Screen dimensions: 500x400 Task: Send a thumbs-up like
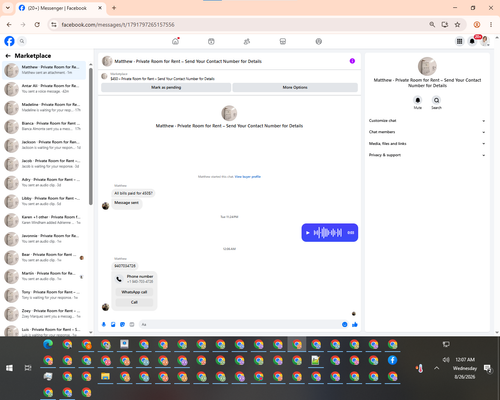pyautogui.click(x=355, y=324)
